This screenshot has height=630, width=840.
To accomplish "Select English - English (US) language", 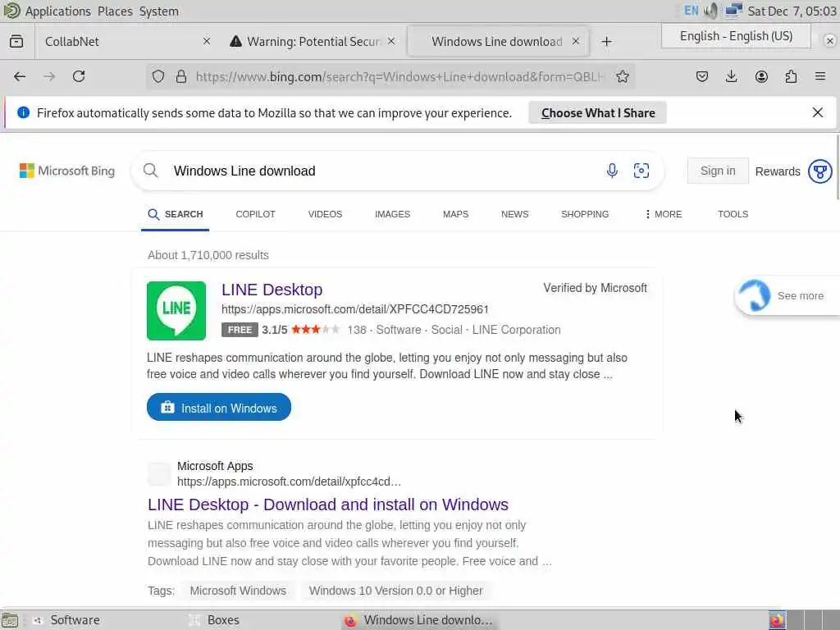I will tap(736, 36).
